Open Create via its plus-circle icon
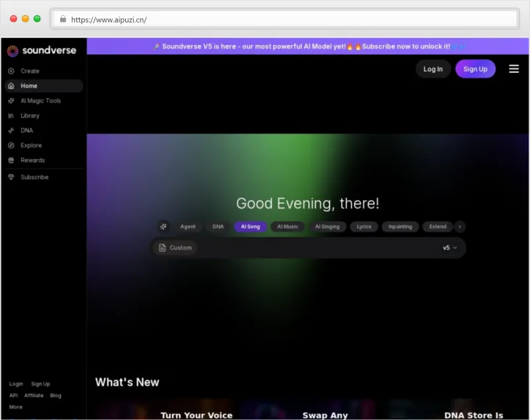 tap(11, 71)
